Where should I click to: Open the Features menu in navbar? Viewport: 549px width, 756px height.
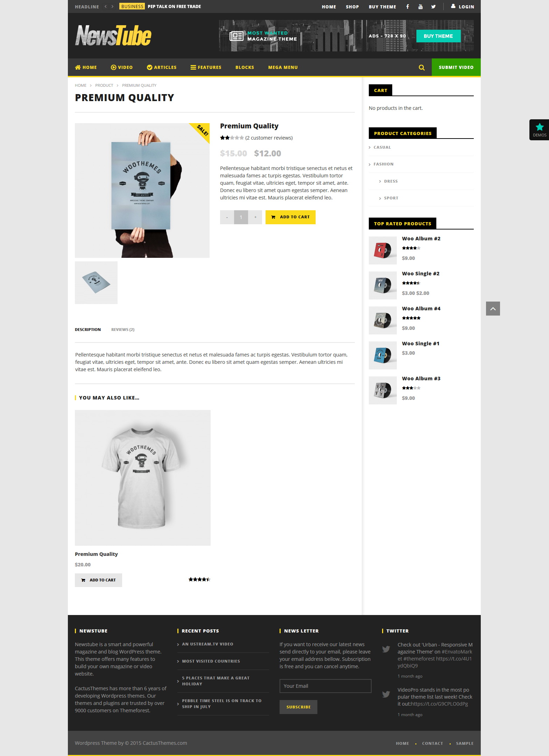[206, 68]
